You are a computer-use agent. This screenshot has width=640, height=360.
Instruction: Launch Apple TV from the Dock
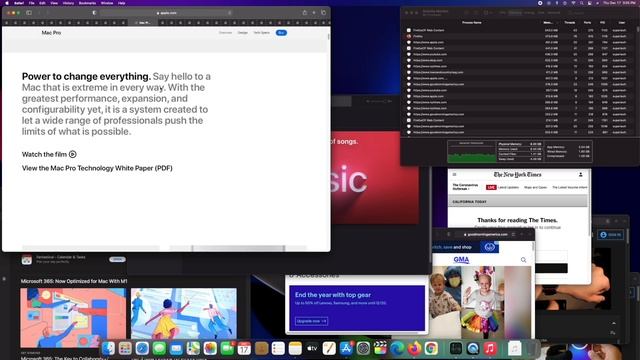coord(312,348)
